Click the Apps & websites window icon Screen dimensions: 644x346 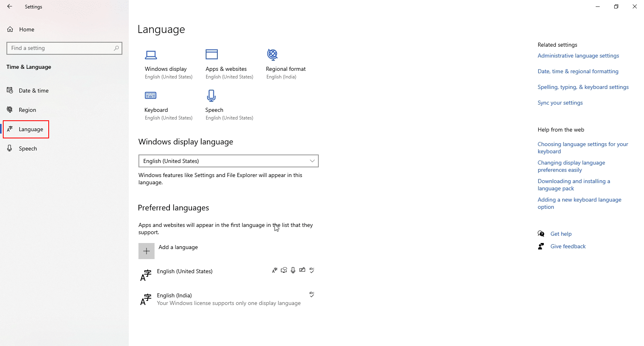pos(212,54)
